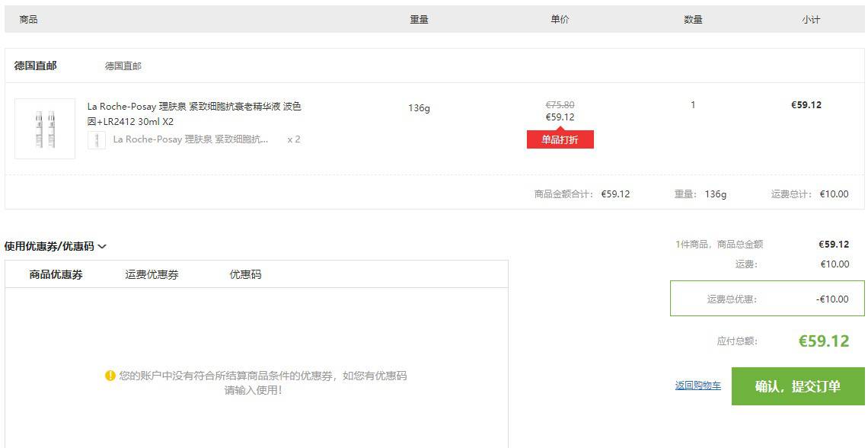Click the 商品金额合计 label

click(564, 194)
